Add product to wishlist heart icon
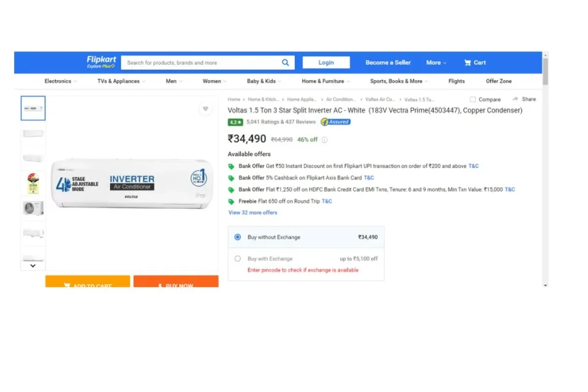This screenshot has height=392, width=588. click(x=206, y=108)
